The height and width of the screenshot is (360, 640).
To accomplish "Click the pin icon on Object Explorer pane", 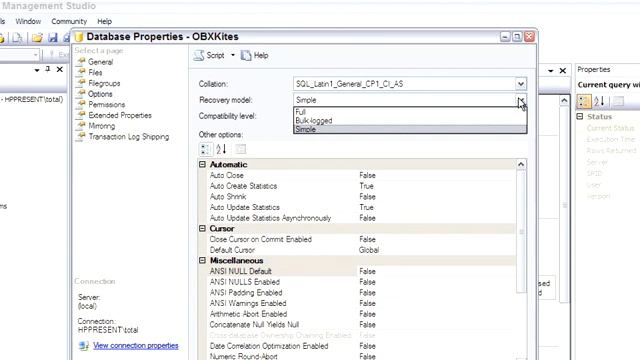I will (48, 69).
